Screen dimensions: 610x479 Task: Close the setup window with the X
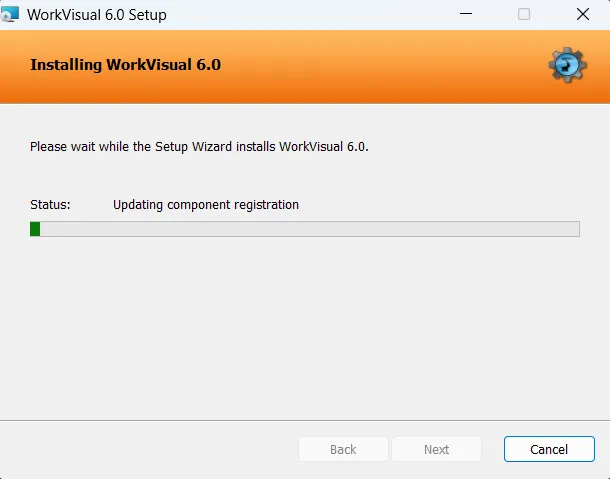click(582, 15)
